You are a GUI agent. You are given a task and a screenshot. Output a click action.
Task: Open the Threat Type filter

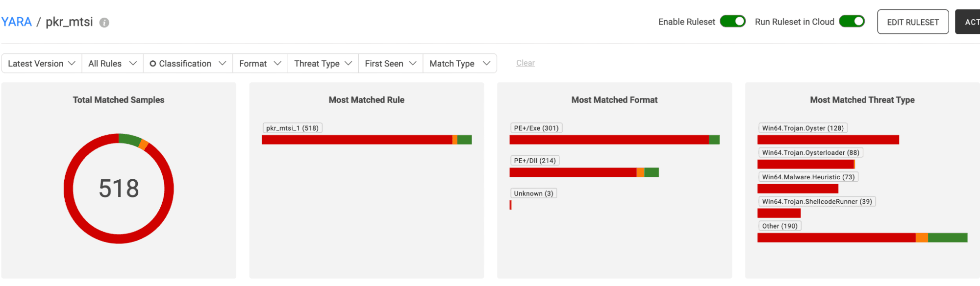pyautogui.click(x=323, y=64)
